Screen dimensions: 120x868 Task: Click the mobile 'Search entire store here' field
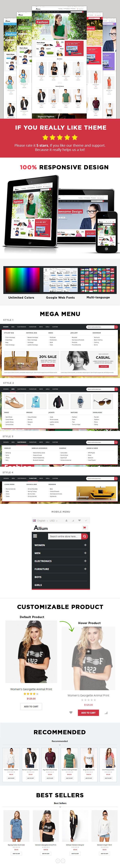64,536
